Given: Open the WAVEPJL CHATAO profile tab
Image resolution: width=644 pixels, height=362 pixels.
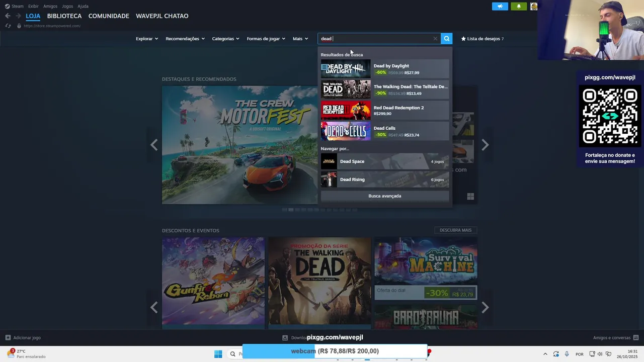Looking at the screenshot, I should [x=162, y=16].
